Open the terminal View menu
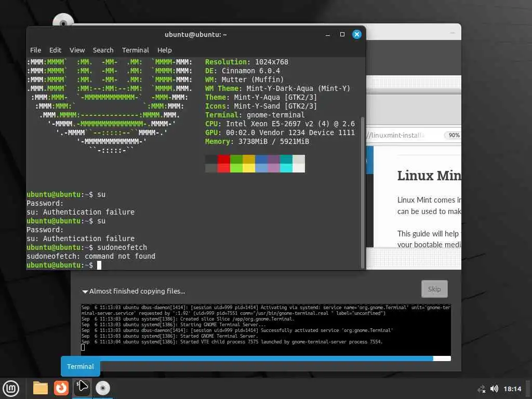 click(x=77, y=50)
